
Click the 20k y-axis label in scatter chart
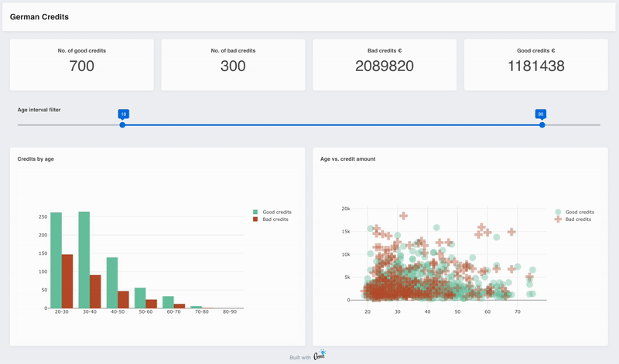pos(346,209)
